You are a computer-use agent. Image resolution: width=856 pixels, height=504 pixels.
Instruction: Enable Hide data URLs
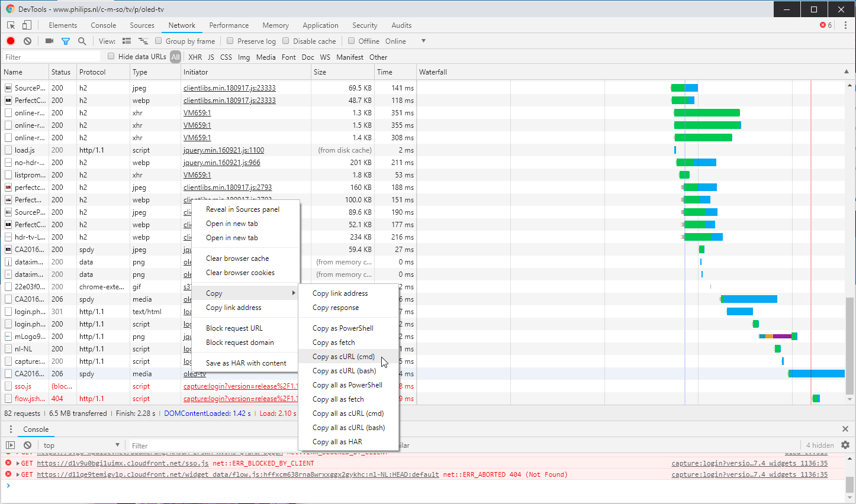point(111,56)
